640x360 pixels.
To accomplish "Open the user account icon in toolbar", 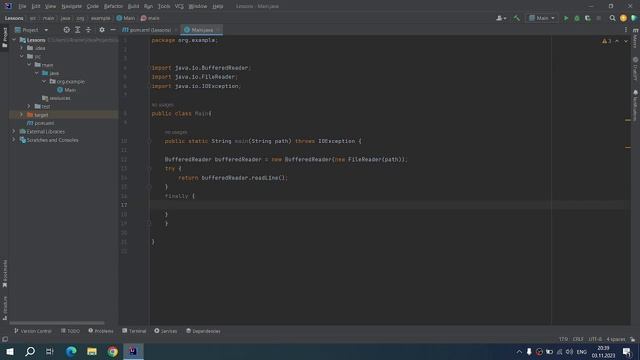I will [501, 18].
